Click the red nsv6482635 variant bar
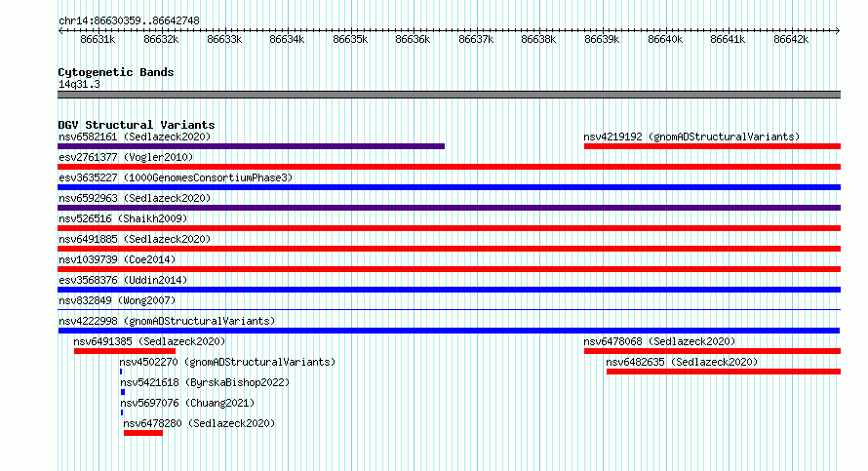868x471 pixels. pos(724,372)
